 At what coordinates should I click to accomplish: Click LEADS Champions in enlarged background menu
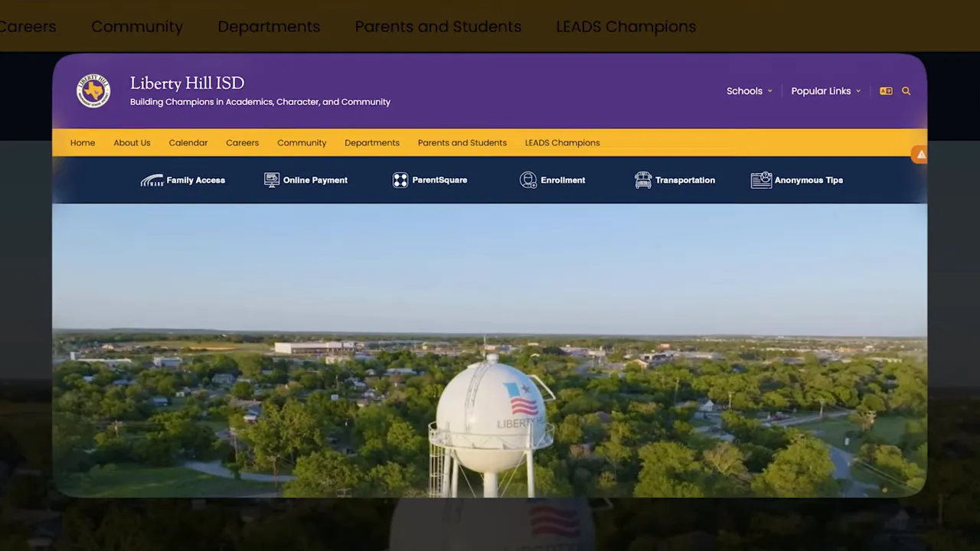tap(626, 27)
